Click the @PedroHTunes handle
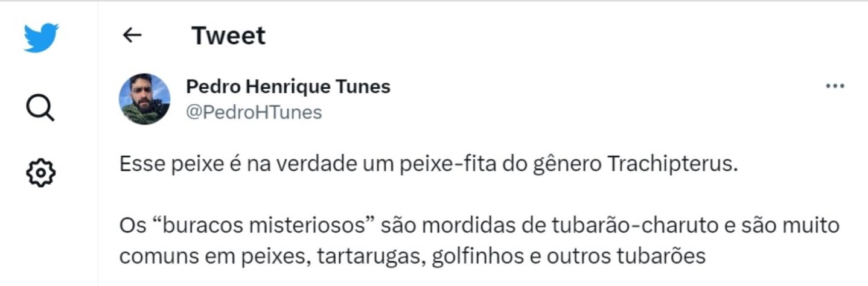868x286 pixels. pos(254,112)
